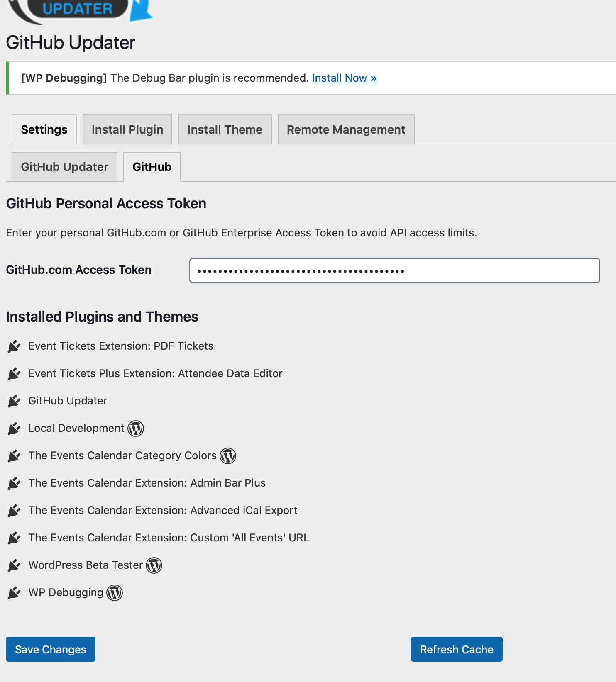Select the GitHub Updater sub-tab
The width and height of the screenshot is (616, 682).
coord(64,166)
